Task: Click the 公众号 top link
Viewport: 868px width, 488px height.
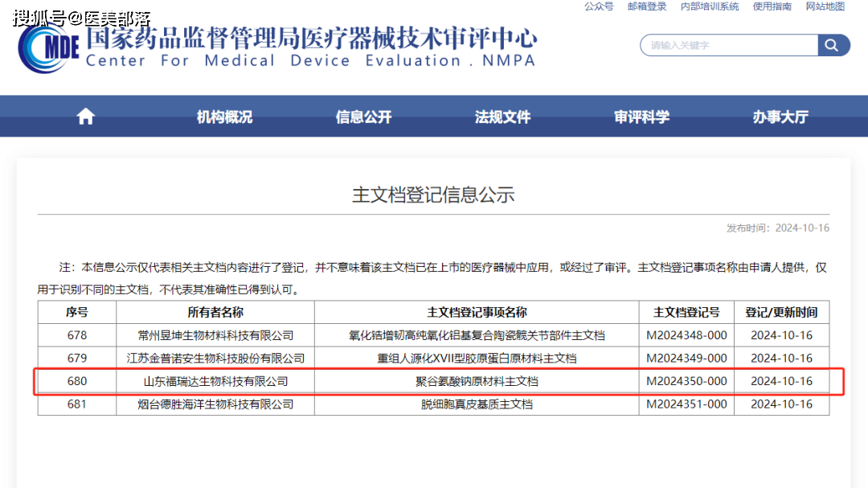Action: point(599,6)
